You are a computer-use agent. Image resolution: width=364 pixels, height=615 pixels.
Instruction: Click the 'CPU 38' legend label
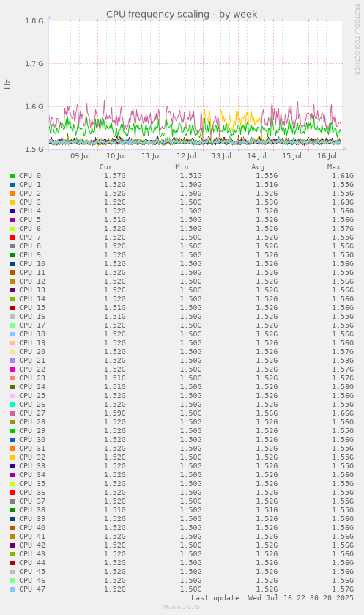(x=32, y=510)
